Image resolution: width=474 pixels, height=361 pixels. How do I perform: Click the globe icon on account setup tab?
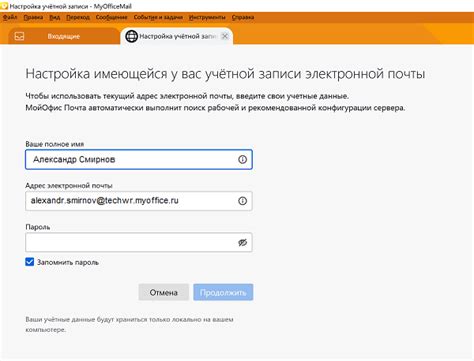click(131, 36)
